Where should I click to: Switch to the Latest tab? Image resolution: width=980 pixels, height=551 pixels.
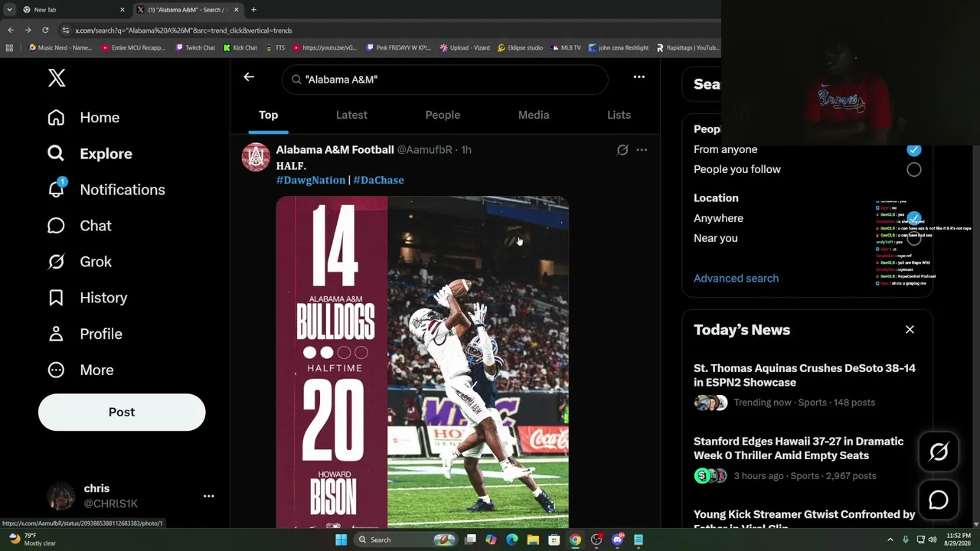[x=351, y=115]
